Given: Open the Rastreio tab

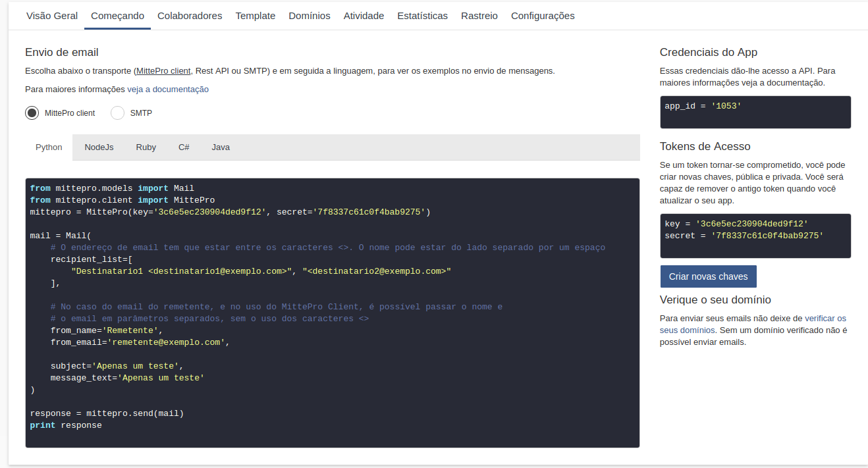Looking at the screenshot, I should click(x=479, y=16).
